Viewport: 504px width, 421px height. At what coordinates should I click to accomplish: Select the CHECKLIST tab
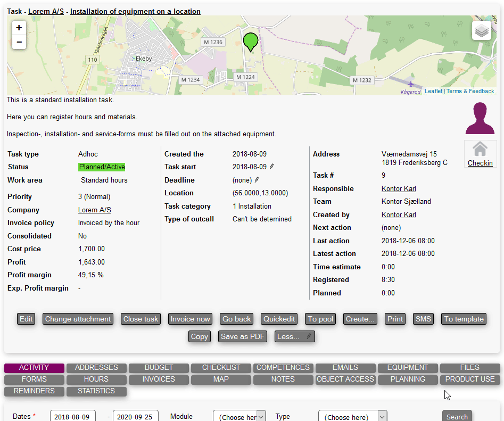(221, 368)
